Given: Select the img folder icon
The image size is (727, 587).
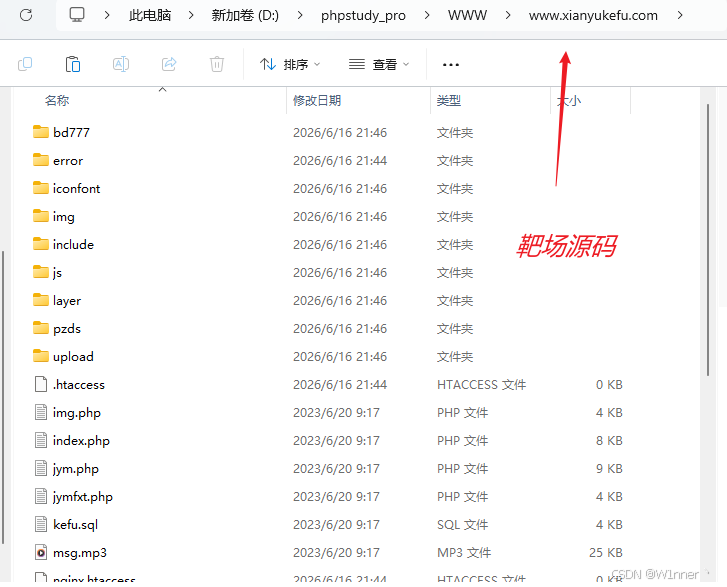Looking at the screenshot, I should (x=41, y=216).
